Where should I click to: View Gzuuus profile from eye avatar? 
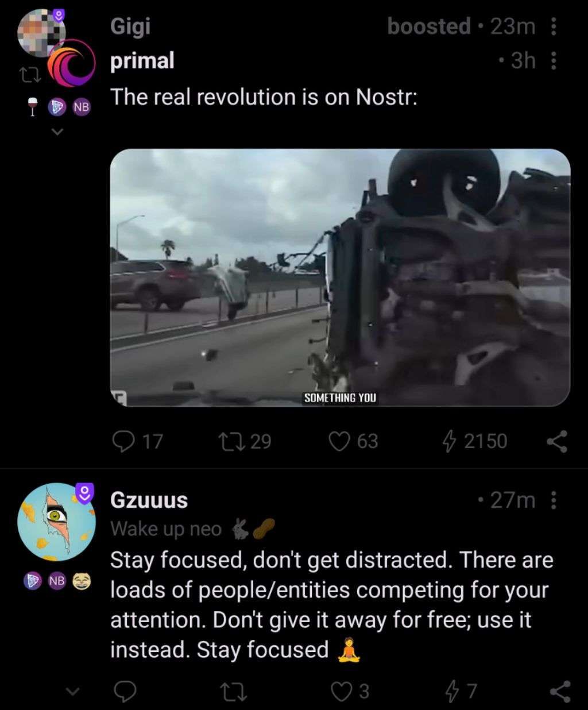56,522
